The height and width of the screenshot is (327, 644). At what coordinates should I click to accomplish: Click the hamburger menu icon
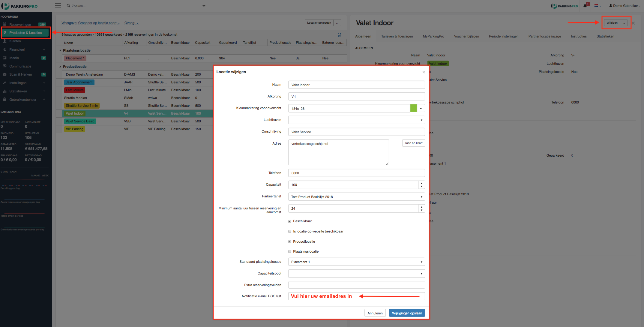(58, 6)
